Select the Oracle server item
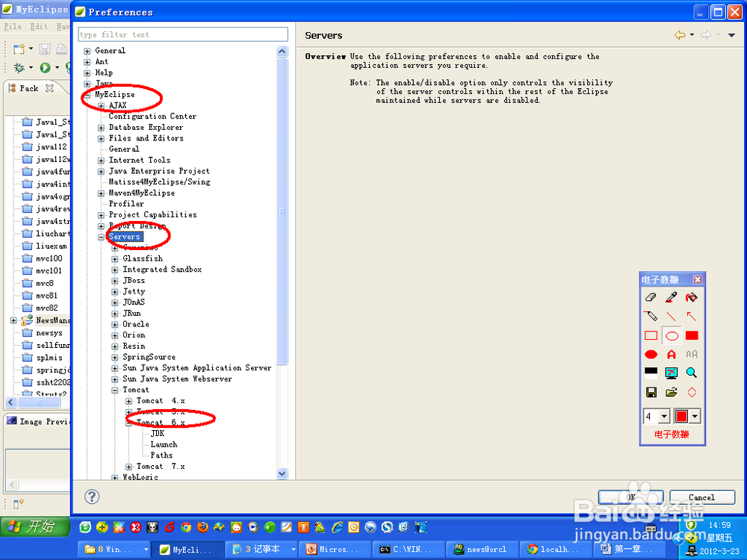The image size is (747, 560). [x=136, y=324]
